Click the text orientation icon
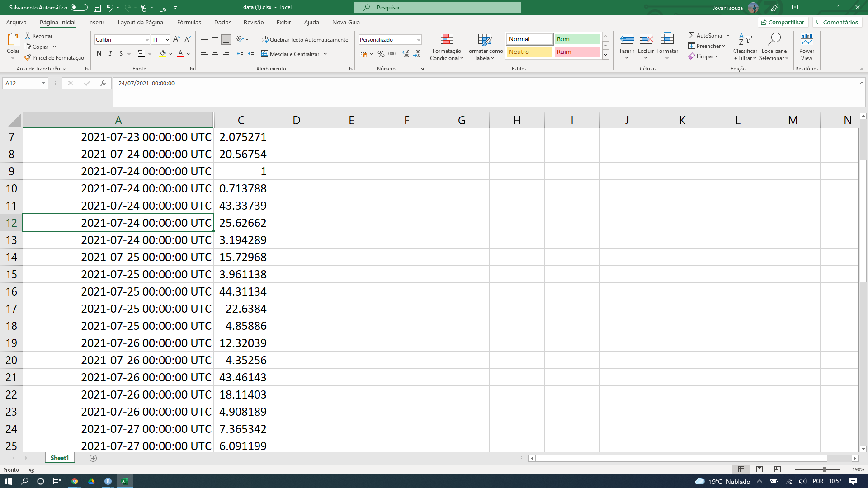This screenshot has width=868, height=488. (x=241, y=39)
